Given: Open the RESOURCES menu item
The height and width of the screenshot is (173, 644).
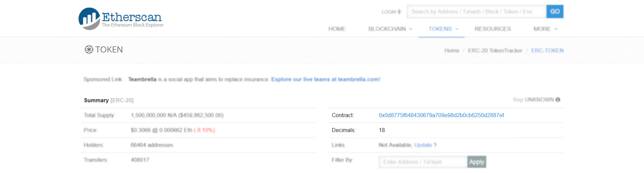Looking at the screenshot, I should [492, 29].
